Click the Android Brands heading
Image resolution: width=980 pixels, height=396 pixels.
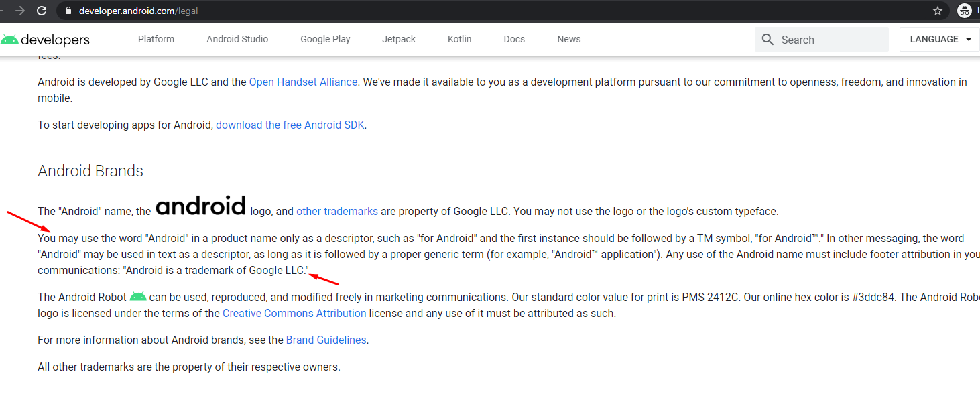[90, 171]
